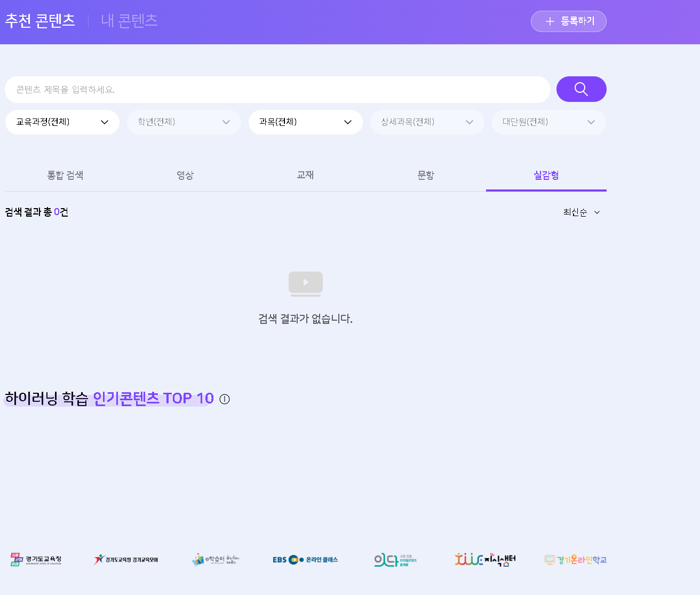Expand the 교육과정(전체) dropdown
The width and height of the screenshot is (700, 595).
coord(62,122)
